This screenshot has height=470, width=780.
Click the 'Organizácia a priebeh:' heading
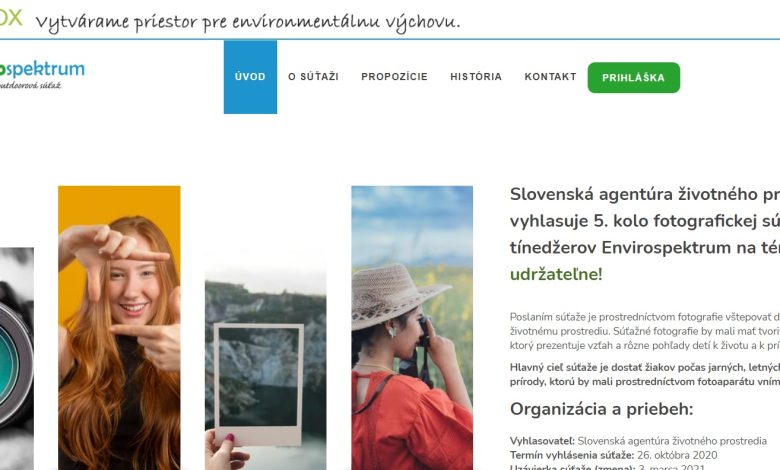pyautogui.click(x=601, y=409)
